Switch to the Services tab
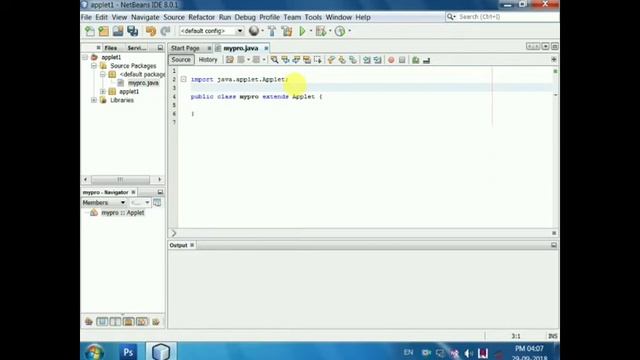640x360 pixels. (137, 48)
